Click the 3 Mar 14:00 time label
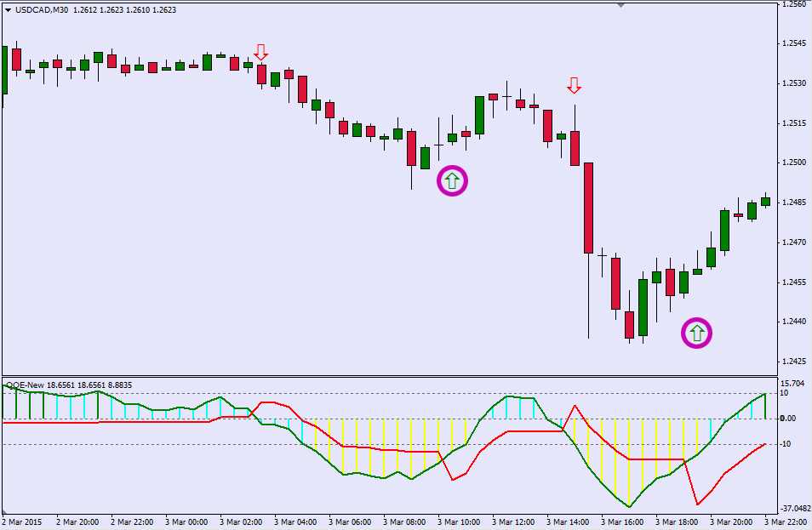 (568, 521)
